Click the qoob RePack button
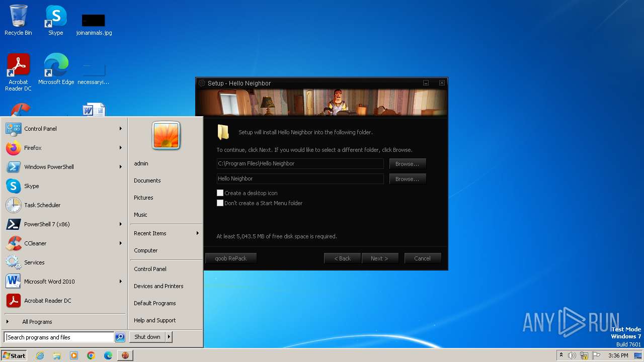Image resolution: width=644 pixels, height=362 pixels. 231,258
